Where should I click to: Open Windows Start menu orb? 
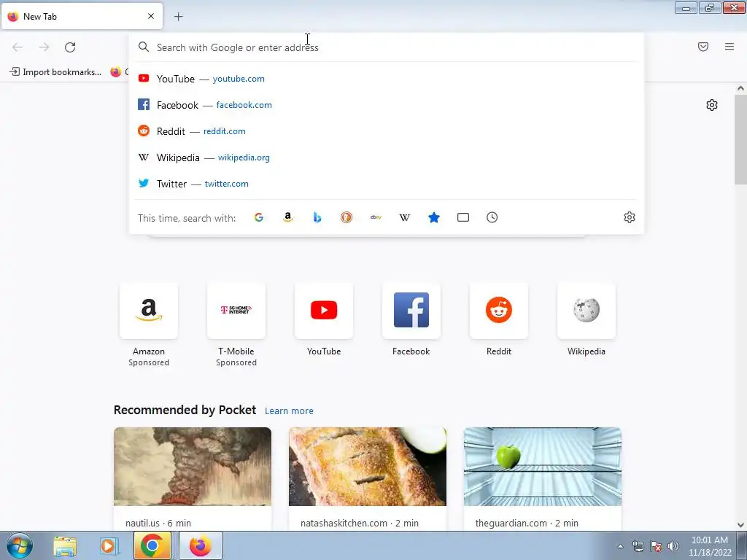19,545
